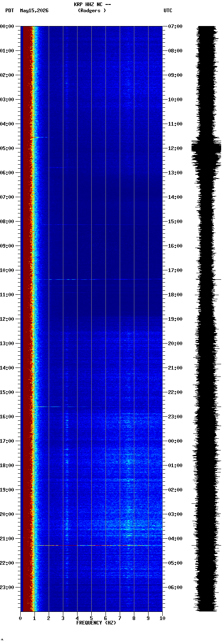Click the UTC time label '00:00'
The image size is (224, 644).
tap(175, 441)
